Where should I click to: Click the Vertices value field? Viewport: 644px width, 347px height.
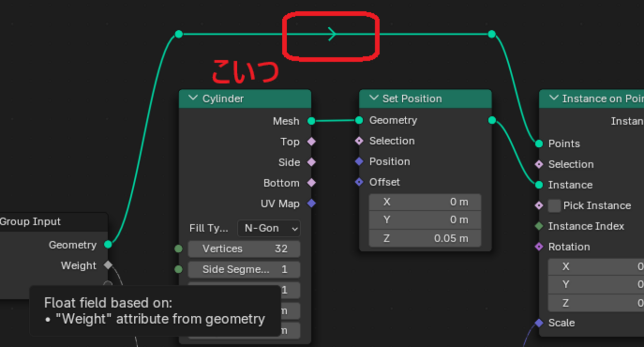244,249
